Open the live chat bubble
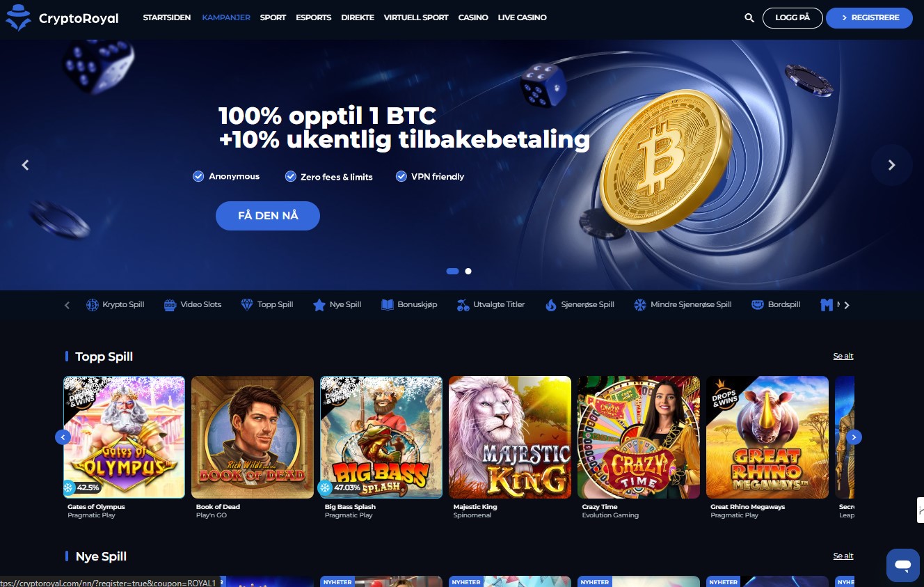This screenshot has height=587, width=924. (x=903, y=565)
